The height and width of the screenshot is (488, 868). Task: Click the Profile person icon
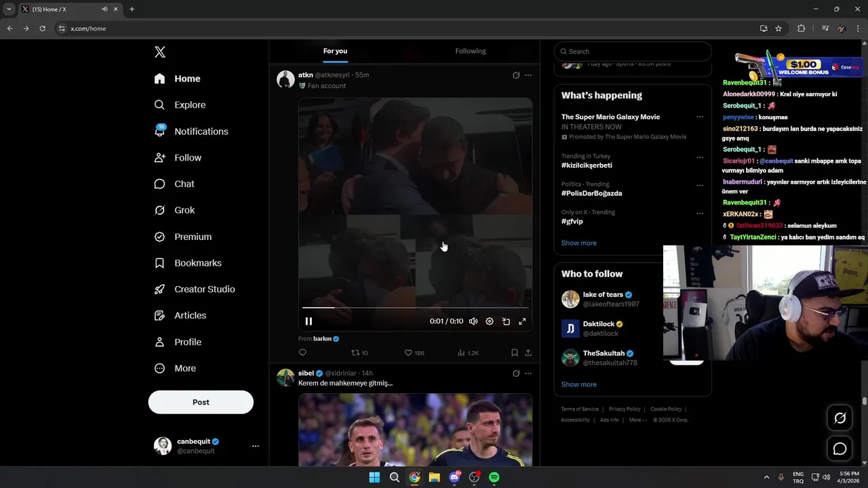[x=159, y=342]
